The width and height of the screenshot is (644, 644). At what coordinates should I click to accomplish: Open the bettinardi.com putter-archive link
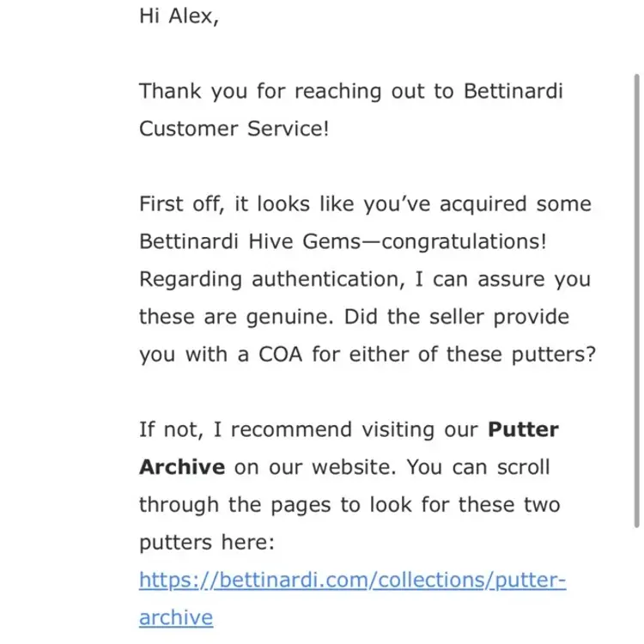pyautogui.click(x=352, y=580)
